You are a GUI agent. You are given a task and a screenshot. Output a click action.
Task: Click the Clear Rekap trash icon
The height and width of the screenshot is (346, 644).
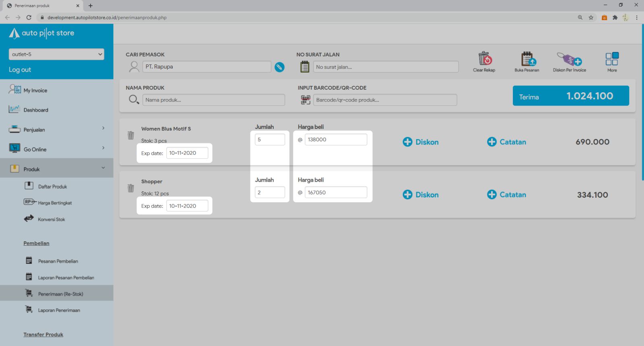[485, 59]
